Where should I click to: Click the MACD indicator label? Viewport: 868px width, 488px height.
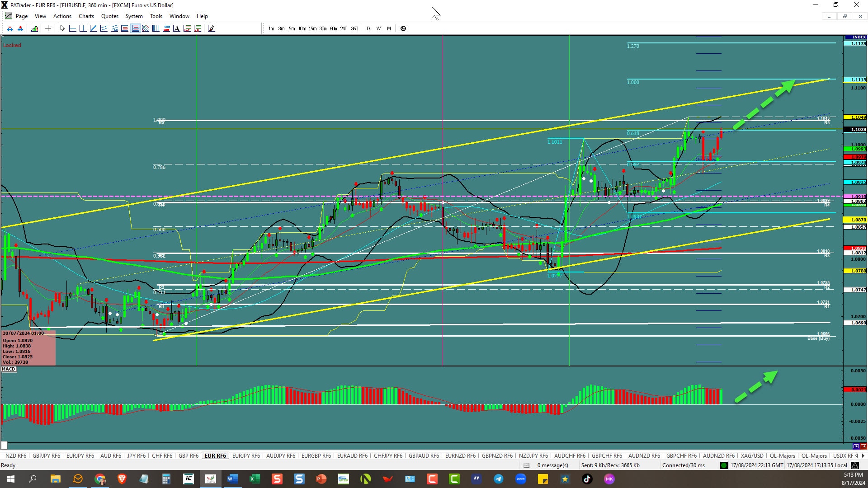[8, 369]
